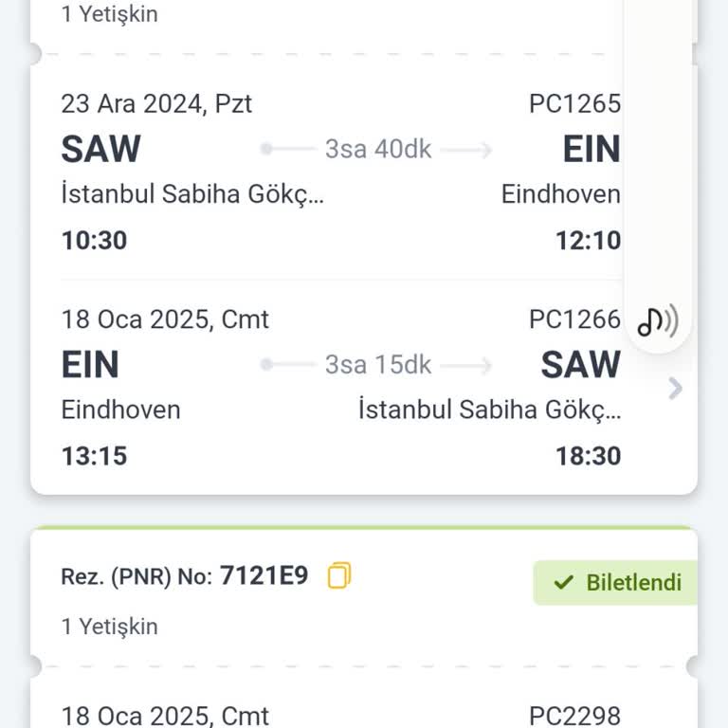Select flight number PC1265
The width and height of the screenshot is (728, 728).
(574, 103)
